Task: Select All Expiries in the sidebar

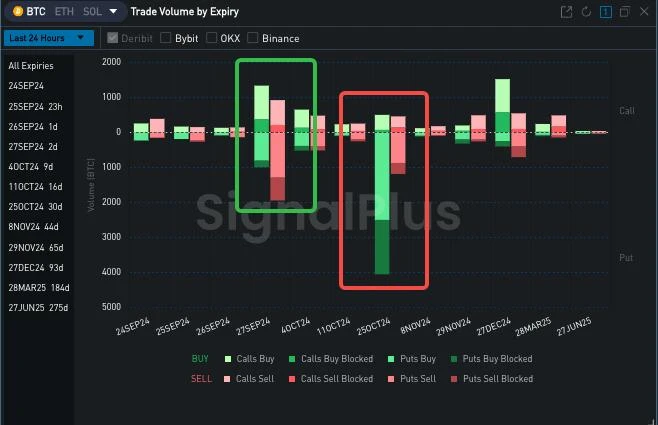Action: click(31, 66)
